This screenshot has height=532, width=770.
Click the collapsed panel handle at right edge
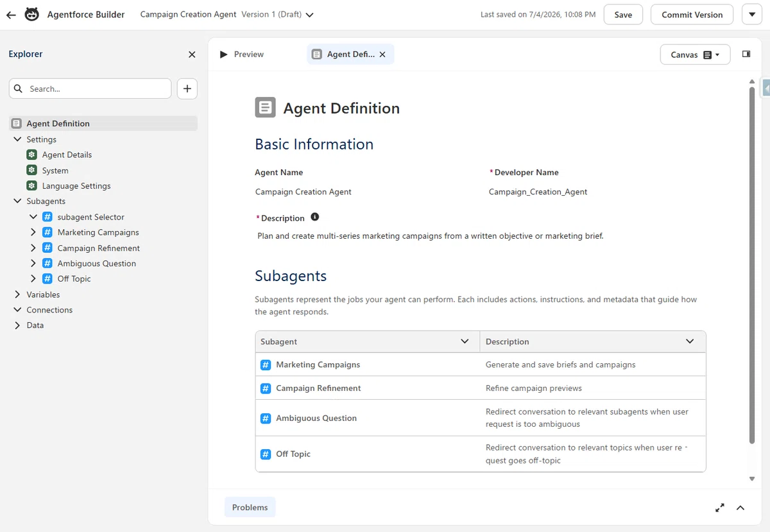(766, 88)
